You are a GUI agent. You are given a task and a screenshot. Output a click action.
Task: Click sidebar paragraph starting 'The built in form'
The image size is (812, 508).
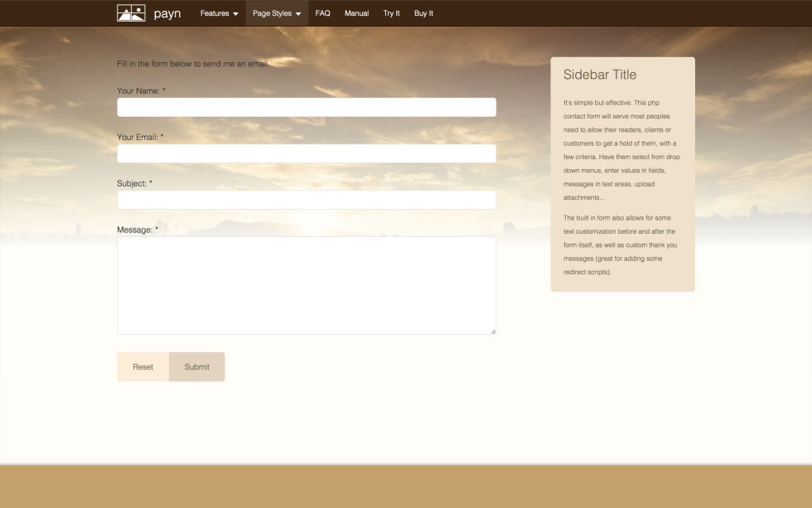point(621,245)
